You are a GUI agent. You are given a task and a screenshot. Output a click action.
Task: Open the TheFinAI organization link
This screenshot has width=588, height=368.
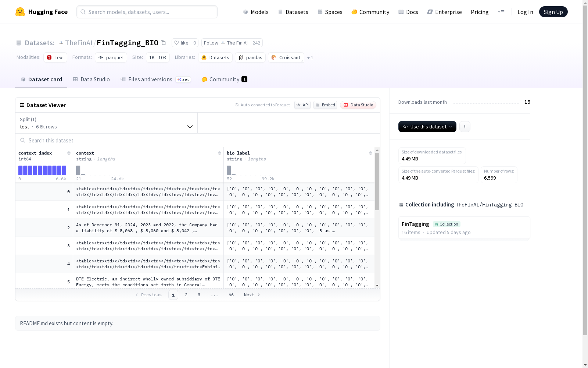(x=79, y=43)
